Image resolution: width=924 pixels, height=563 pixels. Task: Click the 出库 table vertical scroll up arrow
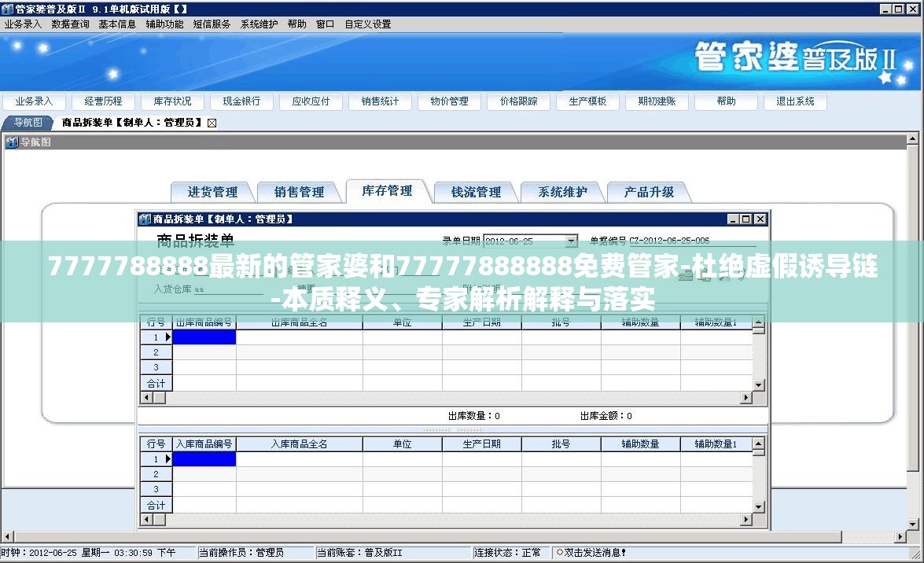point(758,322)
